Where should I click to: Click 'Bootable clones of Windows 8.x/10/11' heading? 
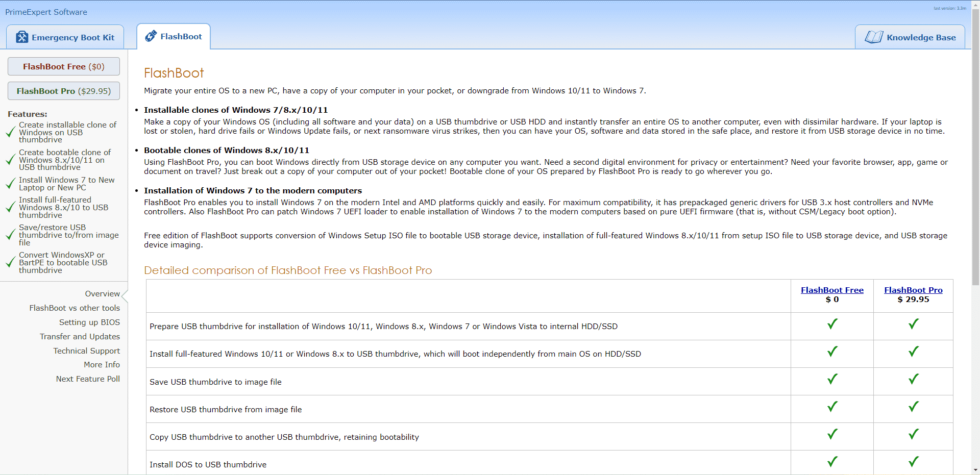coord(227,151)
